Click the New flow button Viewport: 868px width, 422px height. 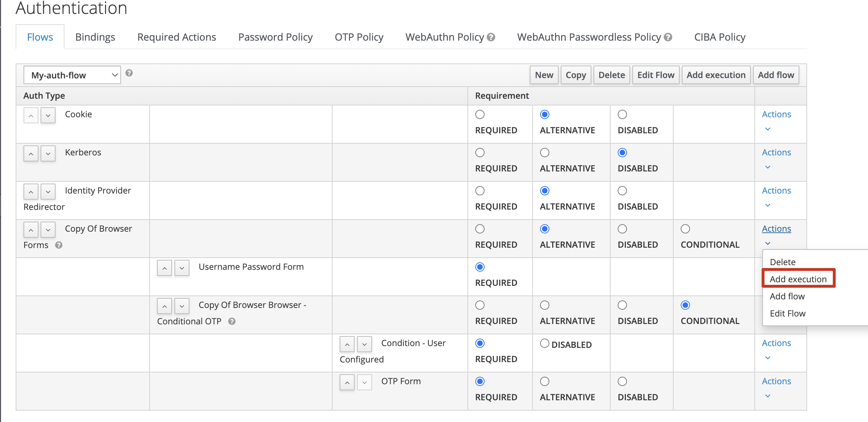pos(544,75)
